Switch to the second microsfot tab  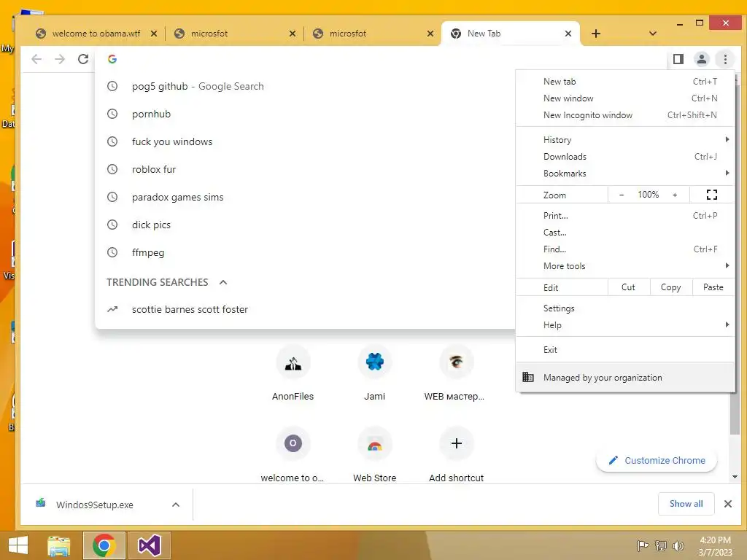pos(371,34)
